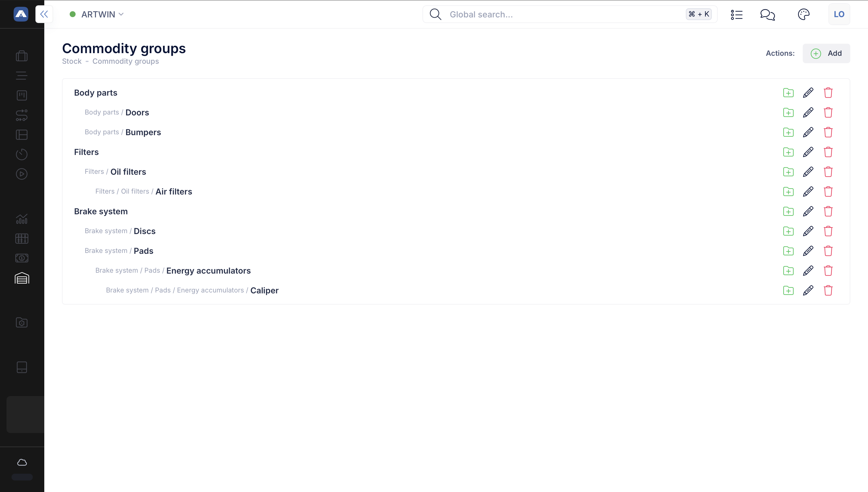Open the warehouse stock sidebar icon
The height and width of the screenshot is (492, 868).
[22, 278]
